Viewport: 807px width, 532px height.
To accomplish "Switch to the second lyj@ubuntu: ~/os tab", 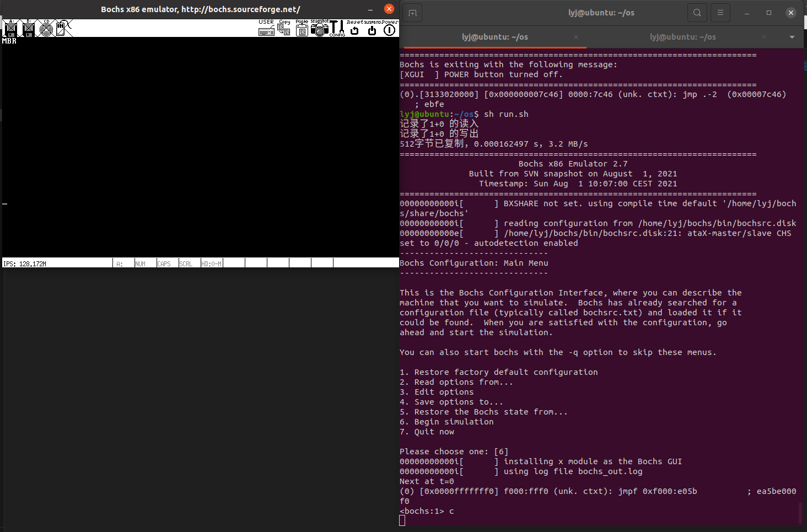I will pyautogui.click(x=682, y=37).
